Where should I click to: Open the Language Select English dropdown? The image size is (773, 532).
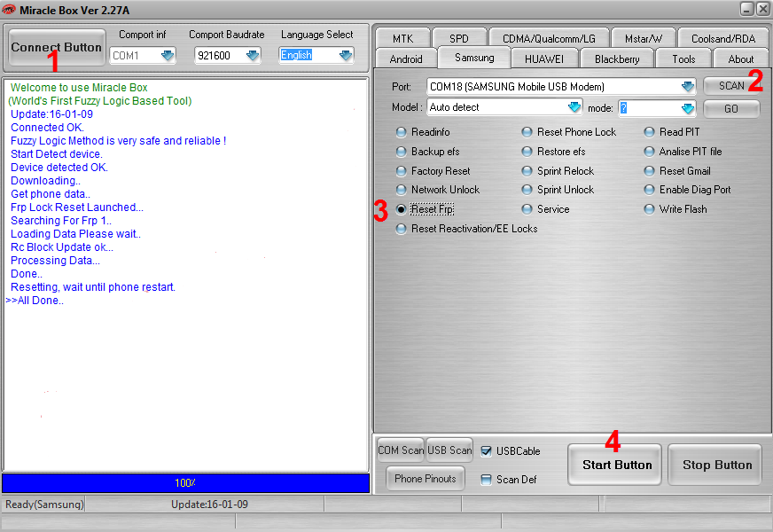pos(346,55)
